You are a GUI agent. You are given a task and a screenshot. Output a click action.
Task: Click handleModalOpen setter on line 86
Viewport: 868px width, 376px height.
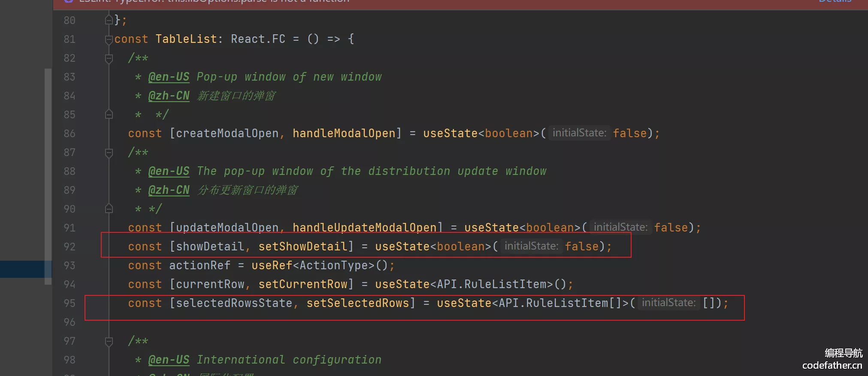coord(344,133)
